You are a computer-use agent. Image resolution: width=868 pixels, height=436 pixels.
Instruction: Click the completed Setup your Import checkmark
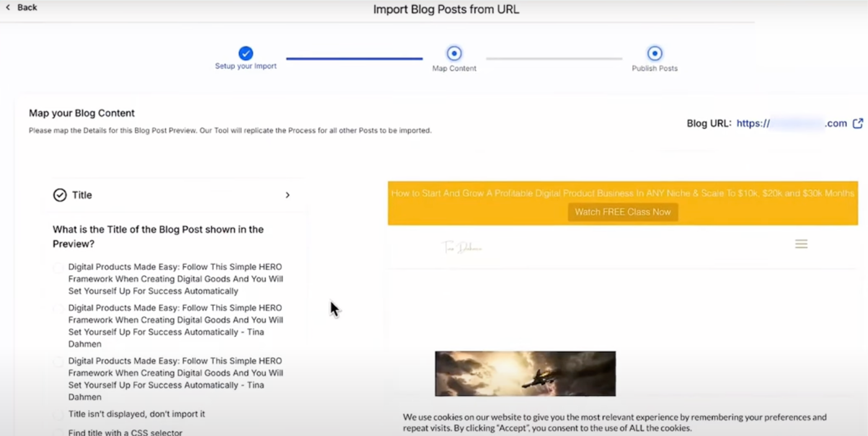pyautogui.click(x=246, y=53)
